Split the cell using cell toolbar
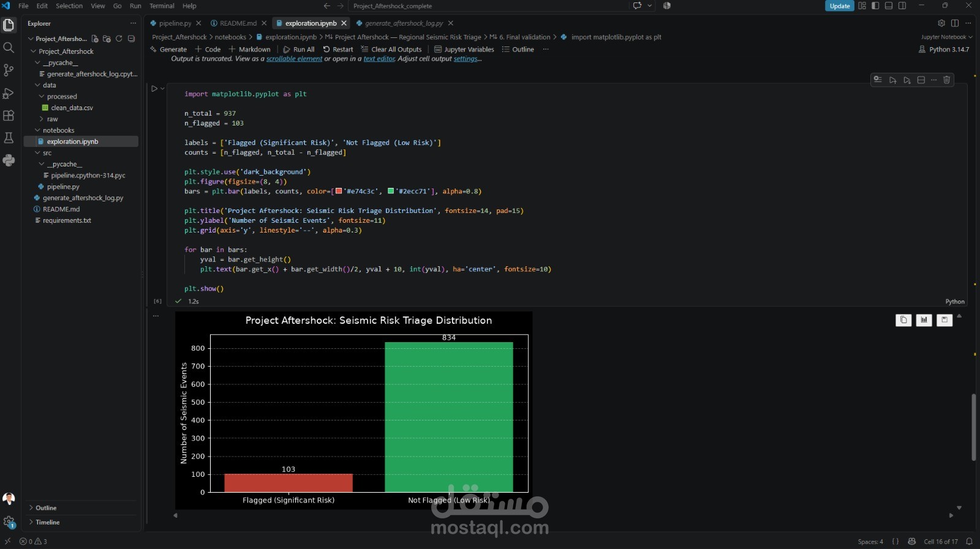980x549 pixels. (x=921, y=80)
